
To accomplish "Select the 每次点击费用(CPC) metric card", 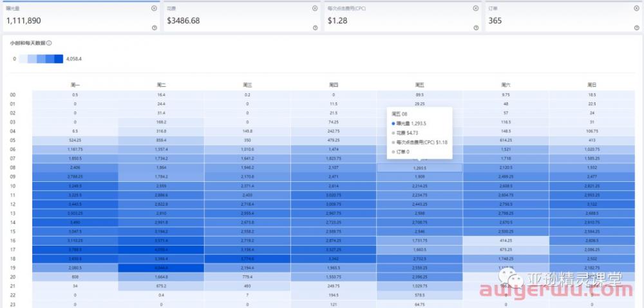I will tap(403, 17).
